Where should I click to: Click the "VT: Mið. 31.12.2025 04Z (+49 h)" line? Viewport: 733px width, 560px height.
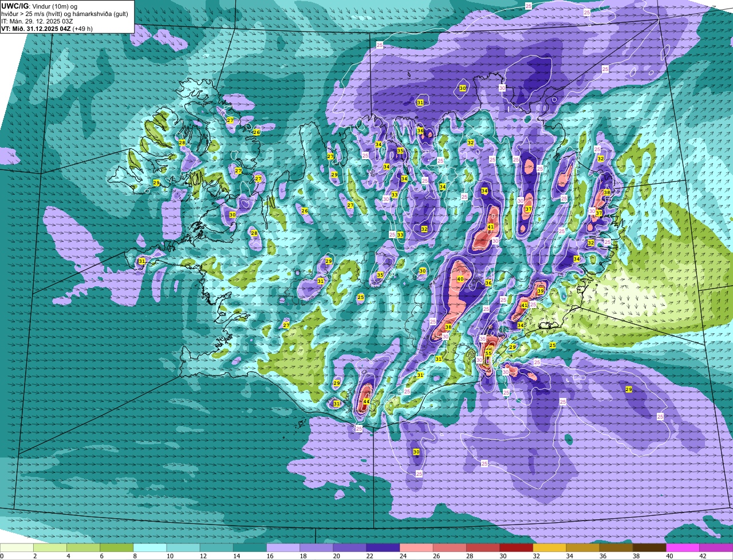47,29
